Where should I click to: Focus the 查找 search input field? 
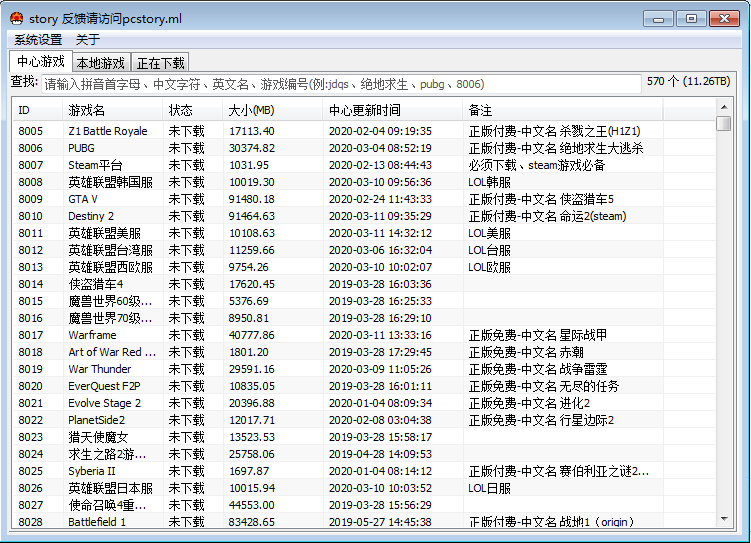click(x=341, y=84)
